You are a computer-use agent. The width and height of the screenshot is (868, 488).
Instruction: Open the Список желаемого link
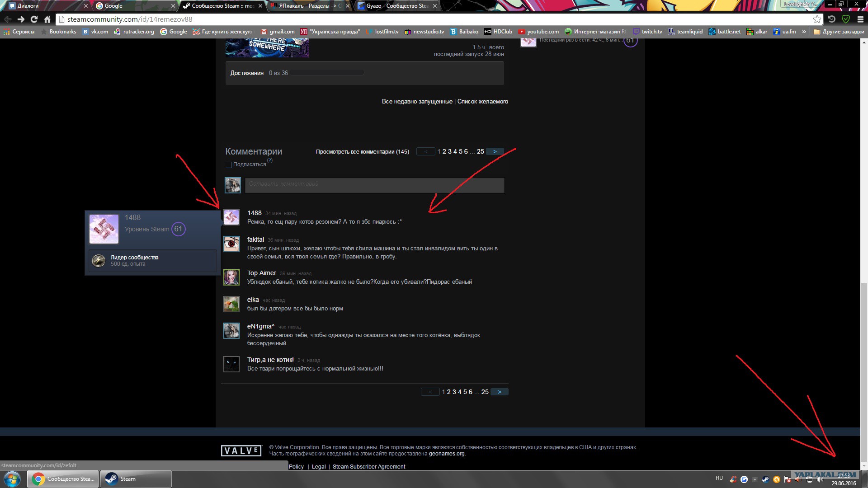482,102
